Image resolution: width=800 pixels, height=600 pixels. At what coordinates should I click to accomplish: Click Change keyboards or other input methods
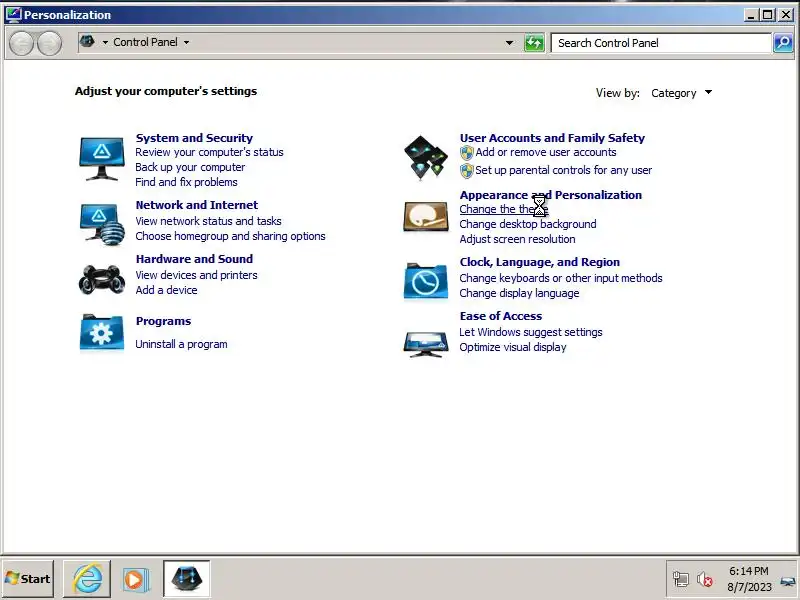tap(561, 278)
